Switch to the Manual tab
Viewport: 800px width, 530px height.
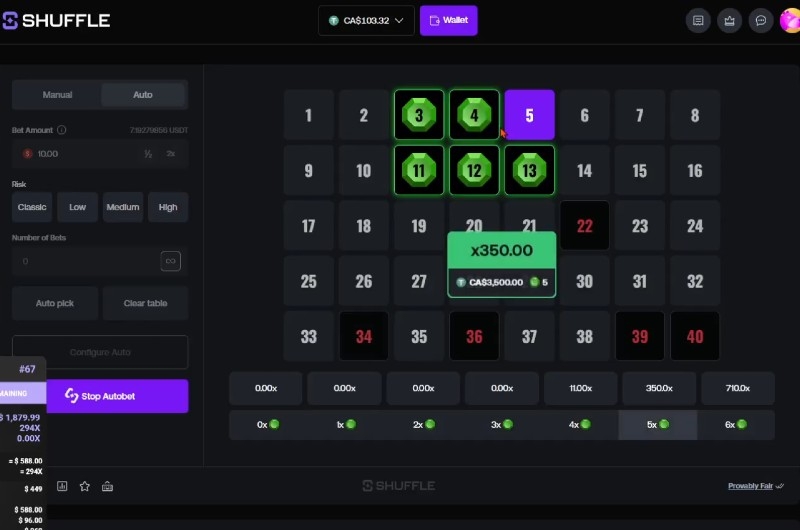(x=57, y=95)
